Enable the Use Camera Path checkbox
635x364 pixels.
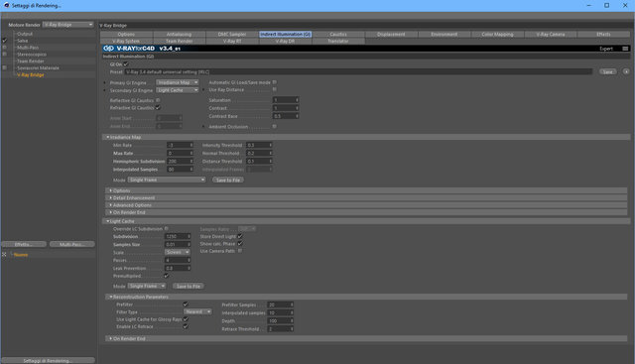pos(240,251)
